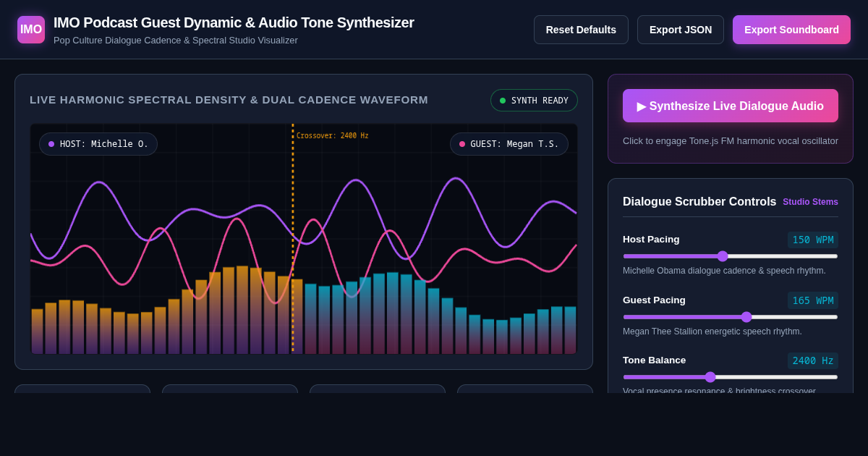
Task: Click the Pop Culture Dialogue Cadence subtitle
Action: coord(176,41)
